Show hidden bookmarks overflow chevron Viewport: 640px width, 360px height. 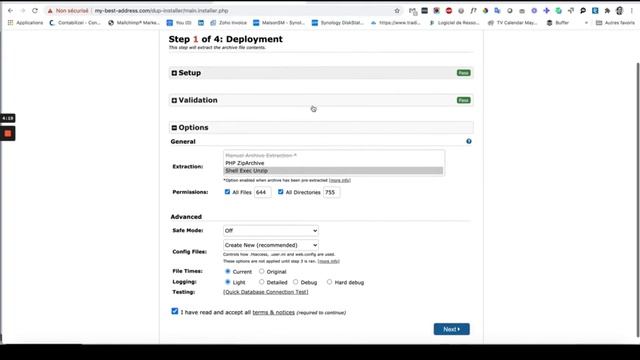pyautogui.click(x=587, y=23)
